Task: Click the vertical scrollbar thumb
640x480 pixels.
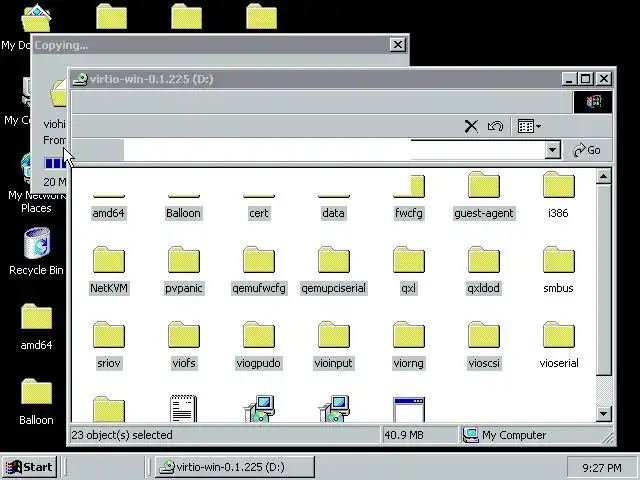Action: click(x=603, y=280)
